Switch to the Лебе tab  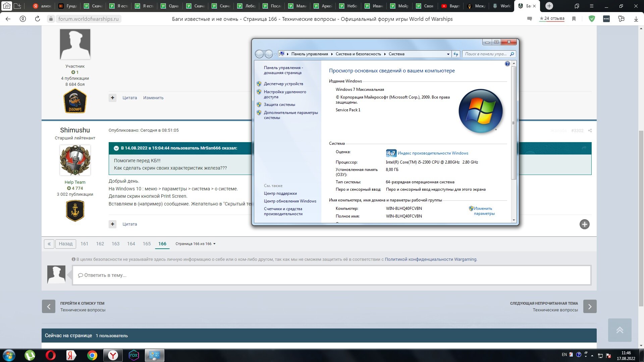[x=247, y=6]
